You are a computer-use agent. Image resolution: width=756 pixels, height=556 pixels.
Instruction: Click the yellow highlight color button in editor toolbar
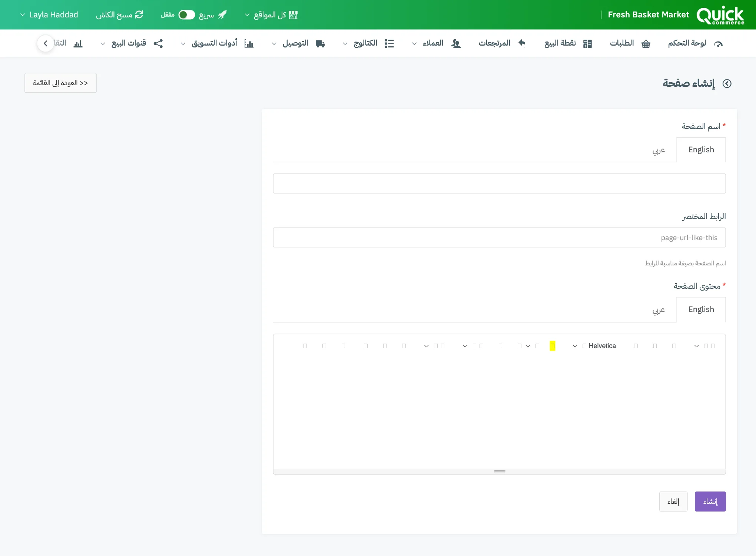[552, 346]
